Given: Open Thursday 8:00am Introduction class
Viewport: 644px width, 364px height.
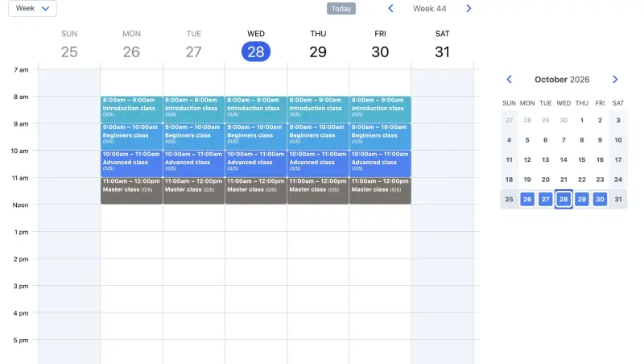Looking at the screenshot, I should (x=318, y=110).
